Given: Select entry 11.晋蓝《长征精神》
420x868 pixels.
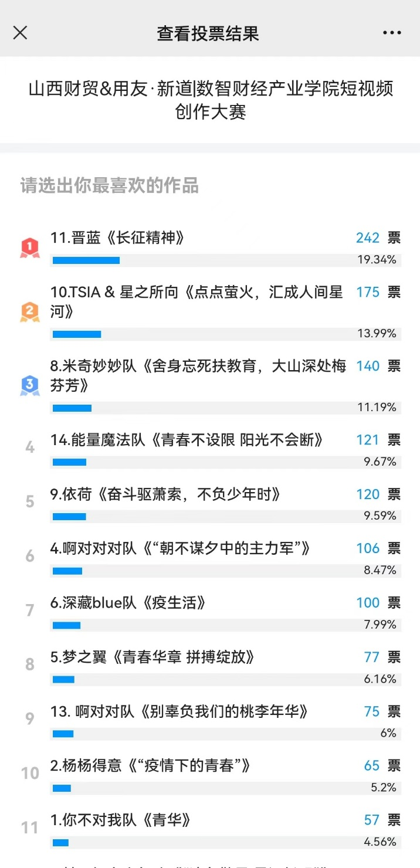Looking at the screenshot, I should 118,238.
